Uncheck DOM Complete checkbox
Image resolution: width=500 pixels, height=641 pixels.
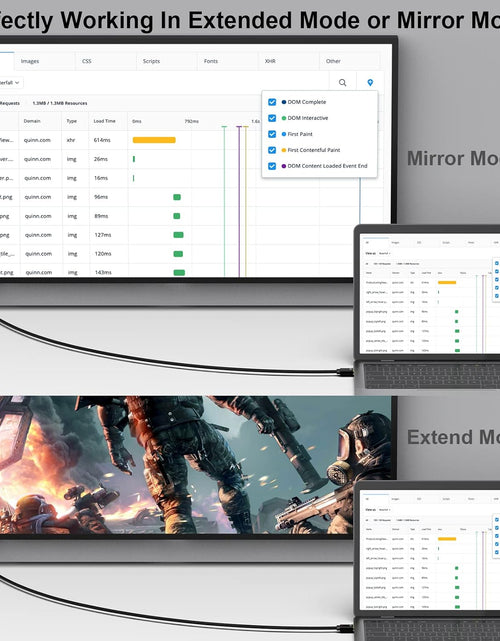(272, 102)
